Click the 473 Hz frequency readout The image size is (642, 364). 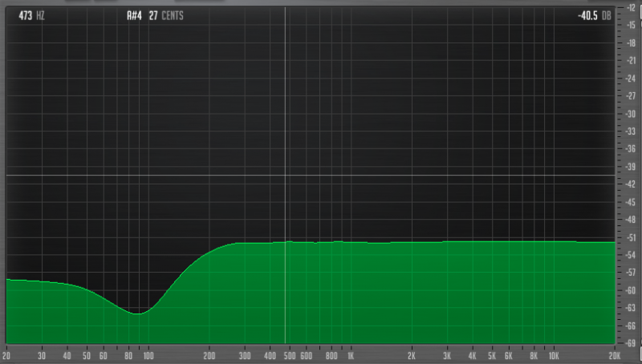coord(30,15)
